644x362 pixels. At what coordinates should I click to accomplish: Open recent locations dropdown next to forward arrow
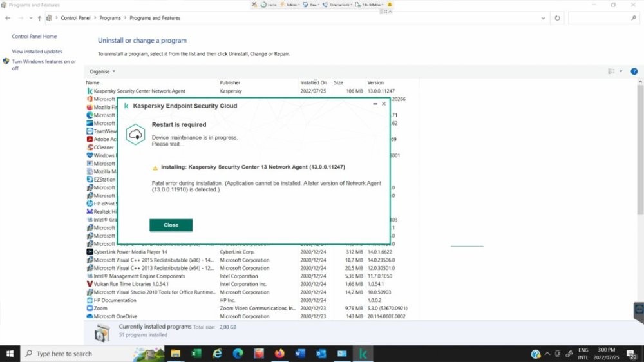pos(31,18)
